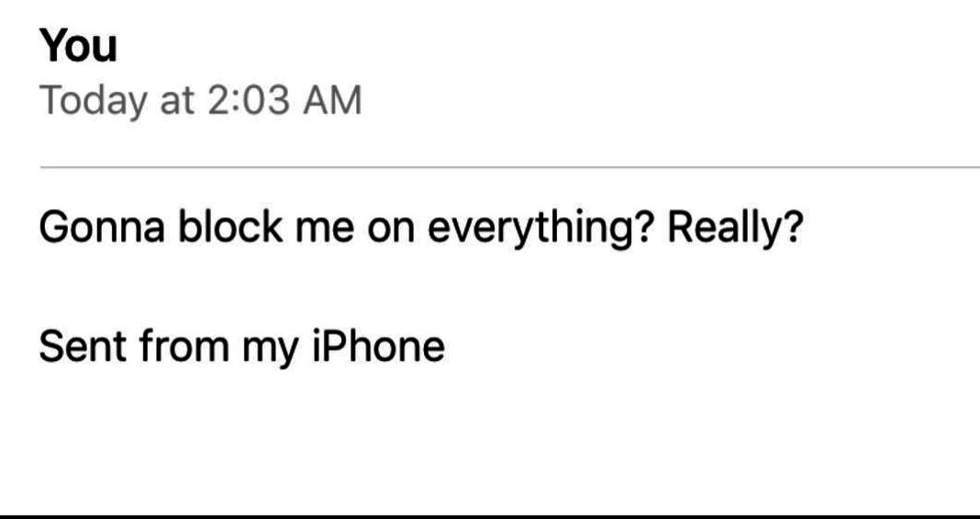The image size is (980, 519).
Task: Click the "2:03" time in the header
Action: click(248, 100)
